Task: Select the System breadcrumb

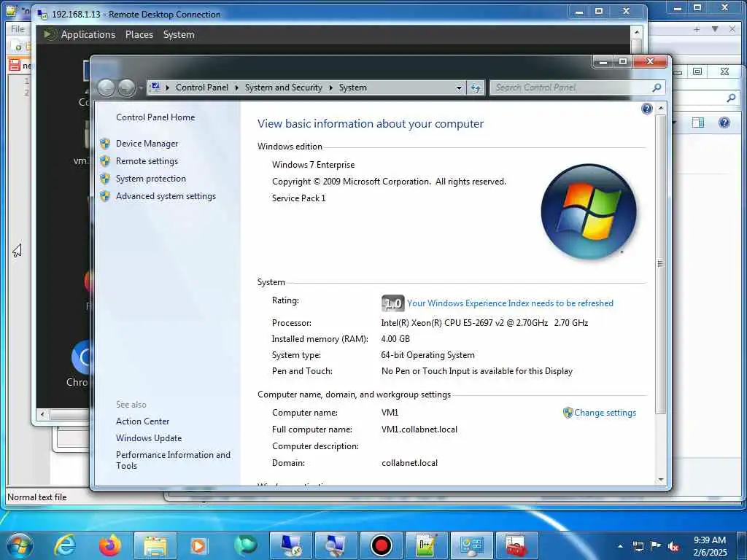Action: pos(352,87)
